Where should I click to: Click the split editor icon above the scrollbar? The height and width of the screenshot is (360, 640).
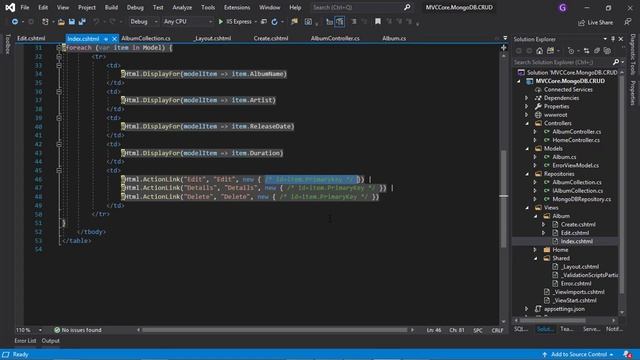[x=504, y=48]
